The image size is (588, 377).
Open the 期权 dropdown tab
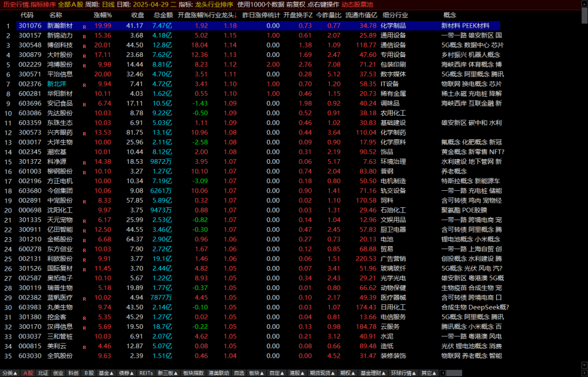[x=348, y=373]
